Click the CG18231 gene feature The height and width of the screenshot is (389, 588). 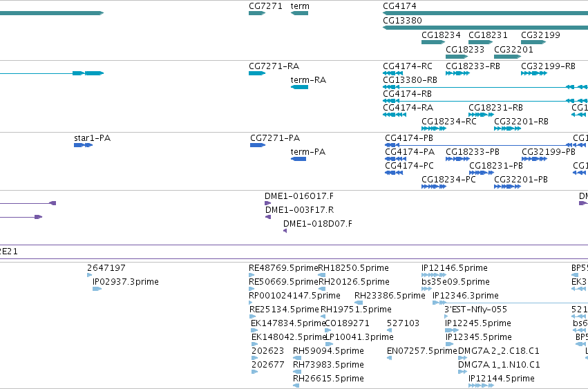click(481, 42)
